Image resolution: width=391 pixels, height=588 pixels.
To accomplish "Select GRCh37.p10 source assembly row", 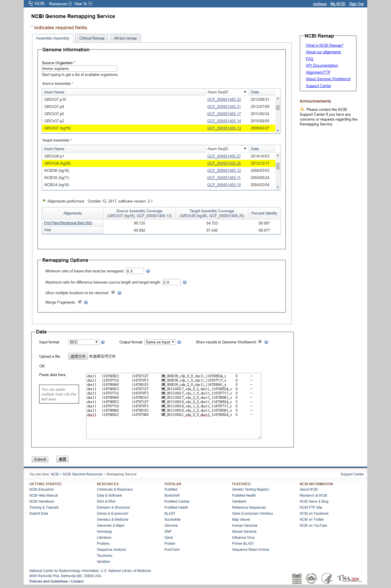I will pyautogui.click(x=159, y=99).
